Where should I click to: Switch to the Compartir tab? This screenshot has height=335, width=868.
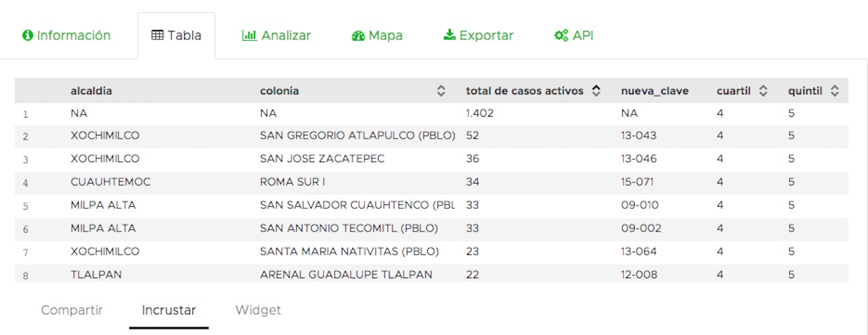click(x=72, y=310)
